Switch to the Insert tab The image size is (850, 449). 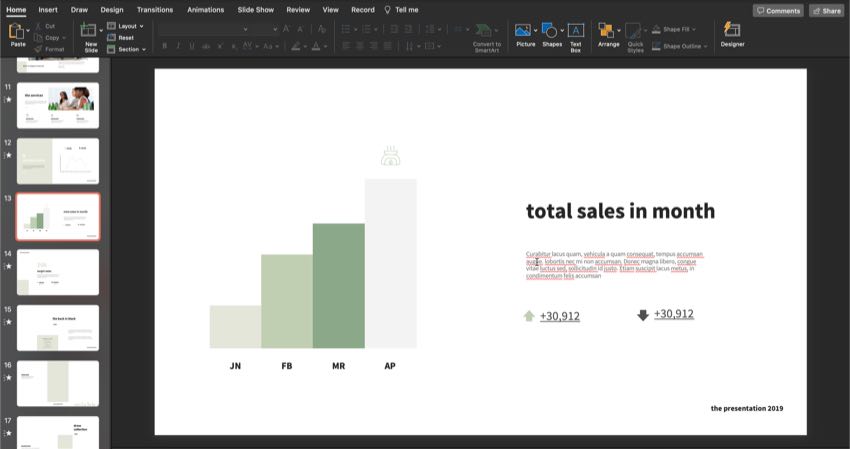[x=48, y=10]
